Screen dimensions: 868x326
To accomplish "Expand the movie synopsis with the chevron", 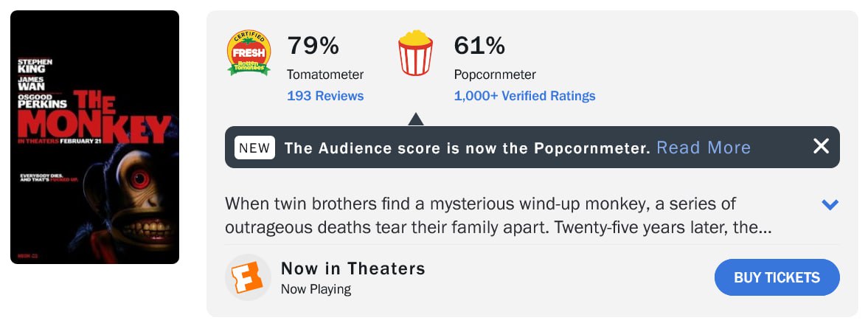I will coord(830,205).
